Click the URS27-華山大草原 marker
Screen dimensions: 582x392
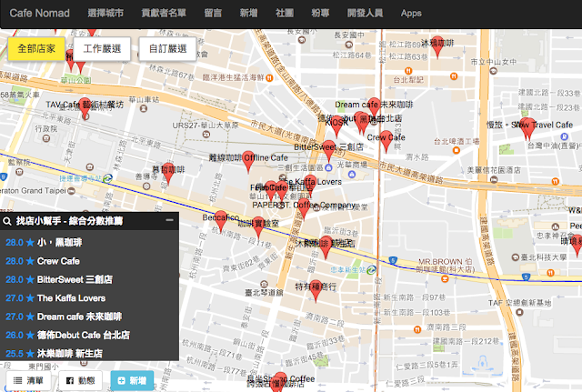click(x=206, y=135)
